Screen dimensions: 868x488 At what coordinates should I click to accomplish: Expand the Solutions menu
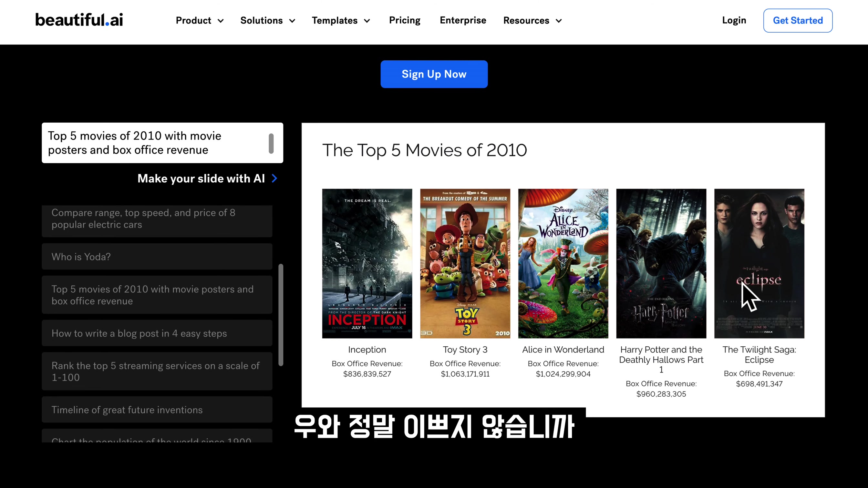point(268,21)
